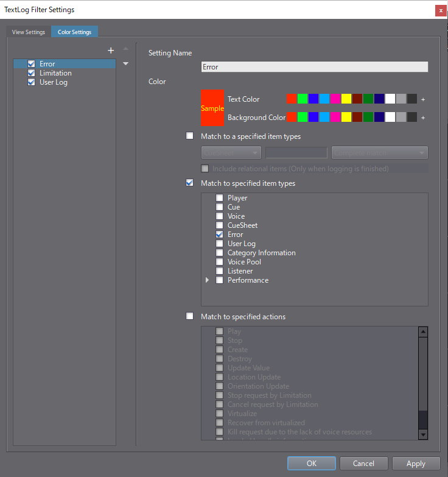This screenshot has height=477, width=448.
Task: Uncheck the Limitation color setting
Action: pos(32,73)
